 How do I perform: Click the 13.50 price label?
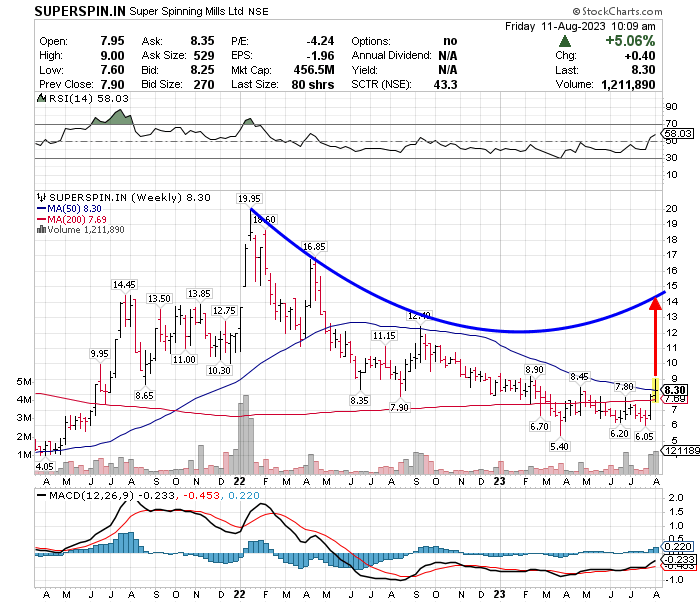[x=159, y=299]
